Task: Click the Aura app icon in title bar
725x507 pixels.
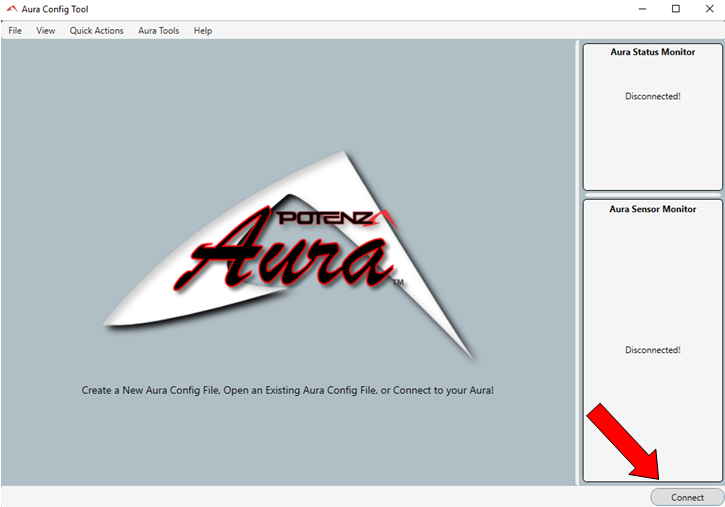Action: tap(12, 9)
